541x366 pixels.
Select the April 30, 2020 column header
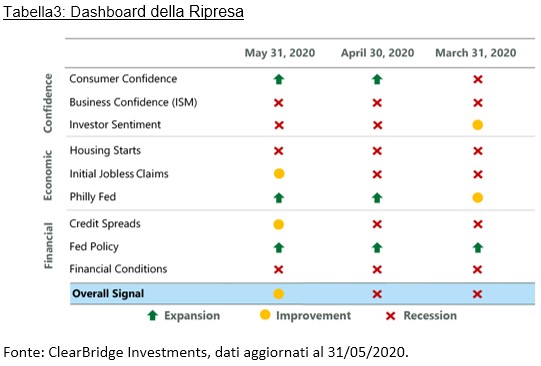pyautogui.click(x=377, y=53)
